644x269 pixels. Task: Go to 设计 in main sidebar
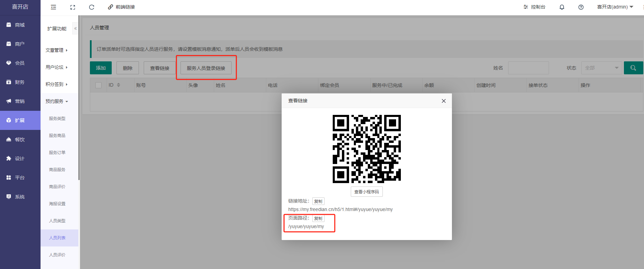click(x=20, y=159)
